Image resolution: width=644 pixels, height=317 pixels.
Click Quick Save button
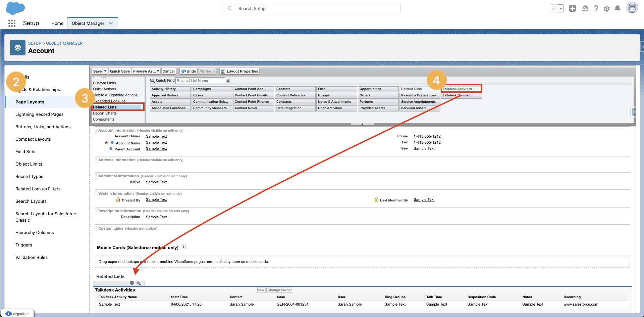coord(120,71)
